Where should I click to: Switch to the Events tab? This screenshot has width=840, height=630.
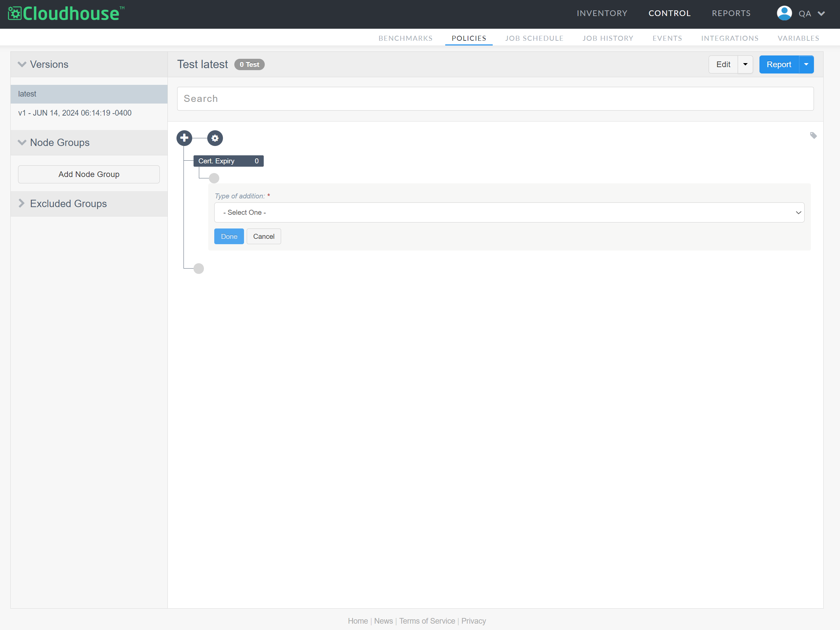pyautogui.click(x=667, y=38)
